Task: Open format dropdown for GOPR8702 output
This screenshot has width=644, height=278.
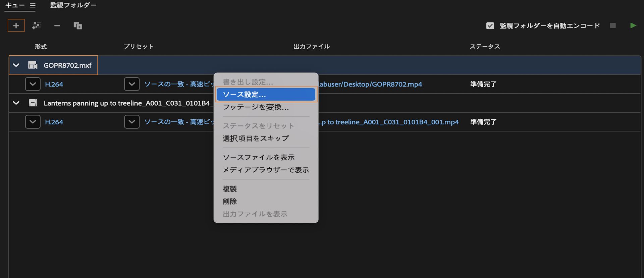Action: tap(33, 84)
